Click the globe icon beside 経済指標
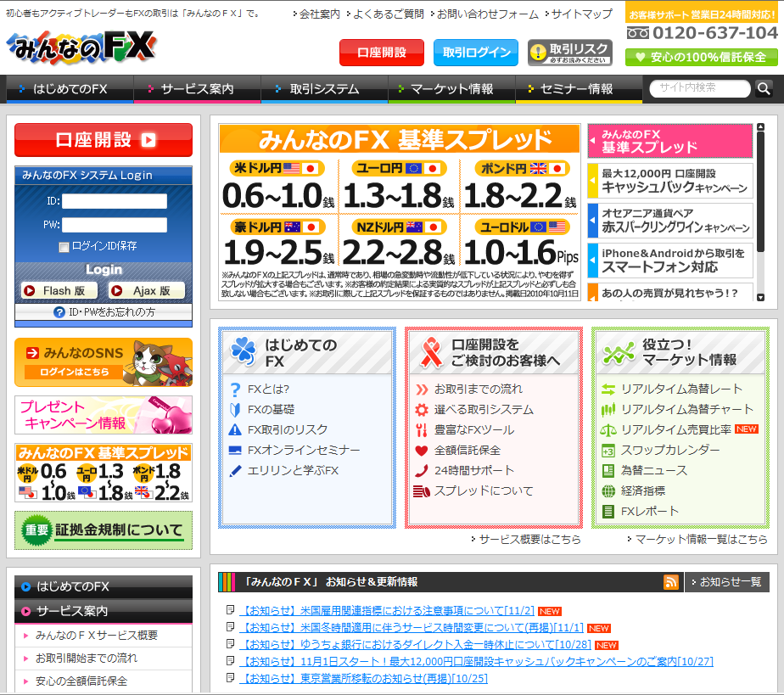 pyautogui.click(x=608, y=491)
